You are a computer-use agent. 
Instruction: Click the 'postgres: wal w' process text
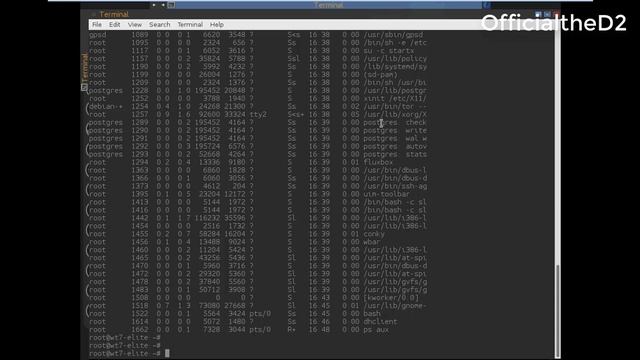click(x=395, y=138)
